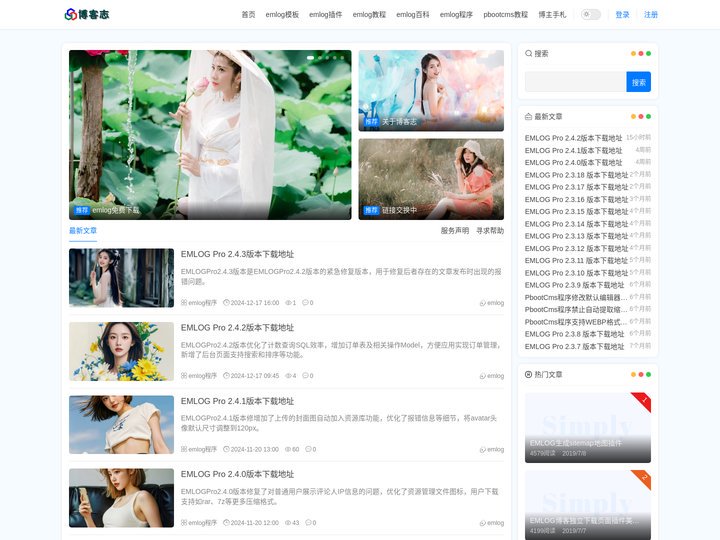The height and width of the screenshot is (540, 720).
Task: Open article title EMLOG Pro 2.4.3版本下载地址
Action: point(237,254)
